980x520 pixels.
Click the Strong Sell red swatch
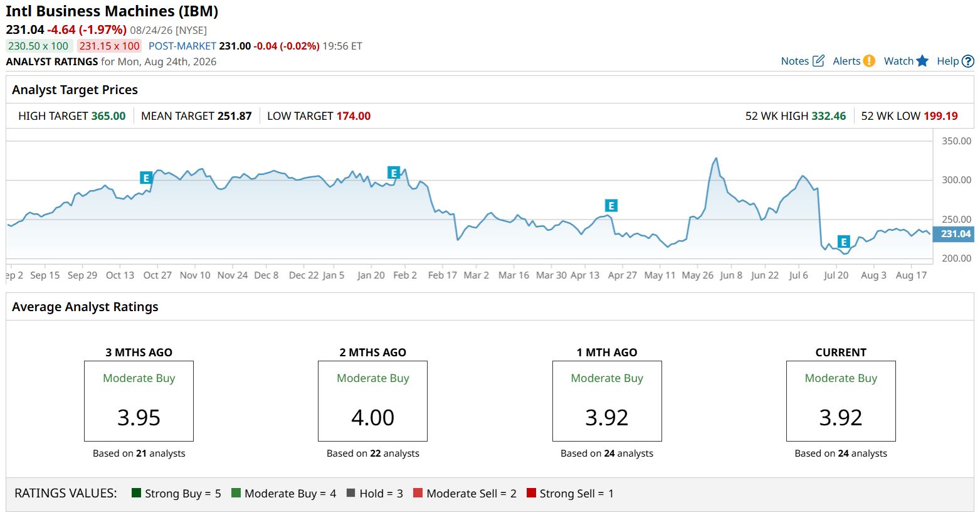[531, 493]
